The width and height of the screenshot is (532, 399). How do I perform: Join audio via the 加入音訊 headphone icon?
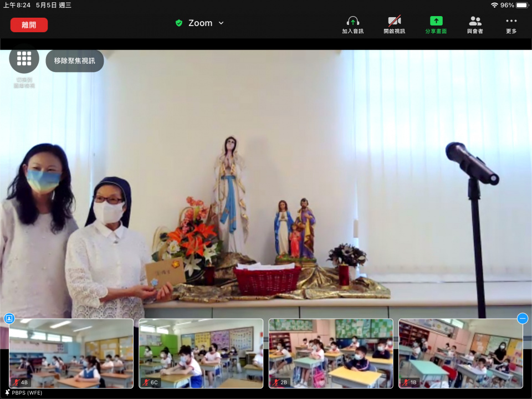pos(352,21)
